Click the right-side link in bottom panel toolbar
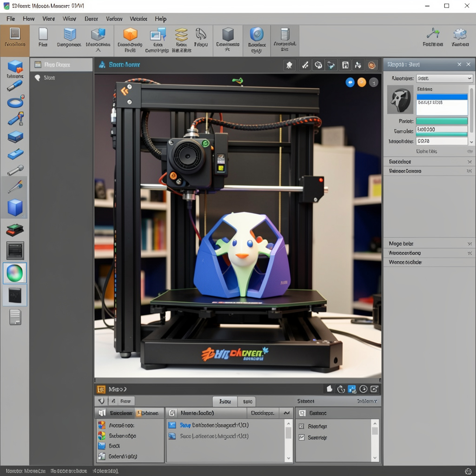Image resolution: width=476 pixels, height=476 pixels. [367, 401]
